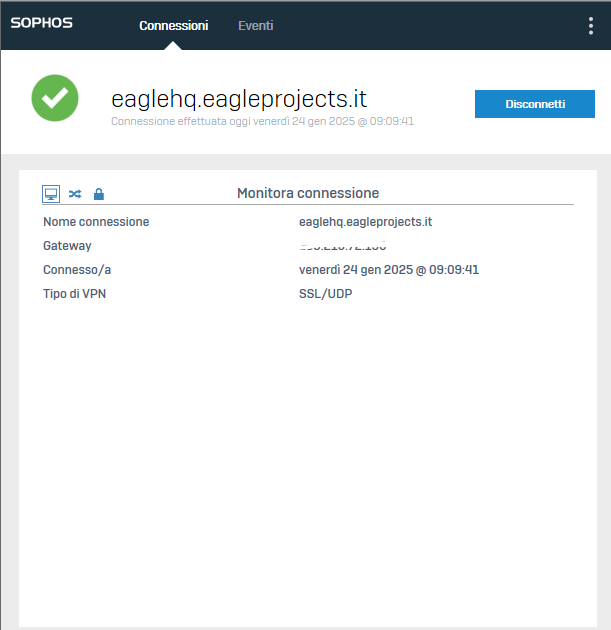This screenshot has width=611, height=630.
Task: Open the three-dot options menu
Action: [590, 26]
